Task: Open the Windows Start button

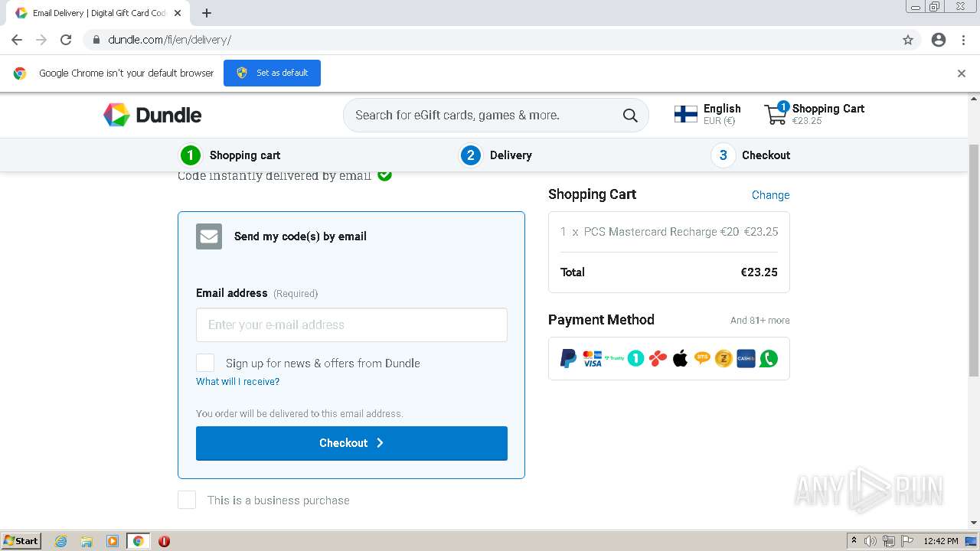Action: 21,540
